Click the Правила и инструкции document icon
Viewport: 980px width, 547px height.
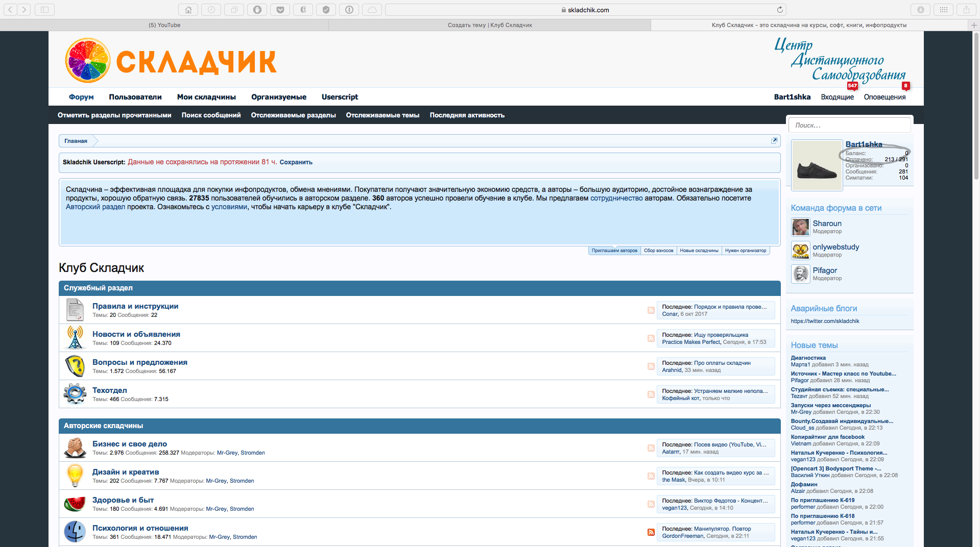coord(75,310)
